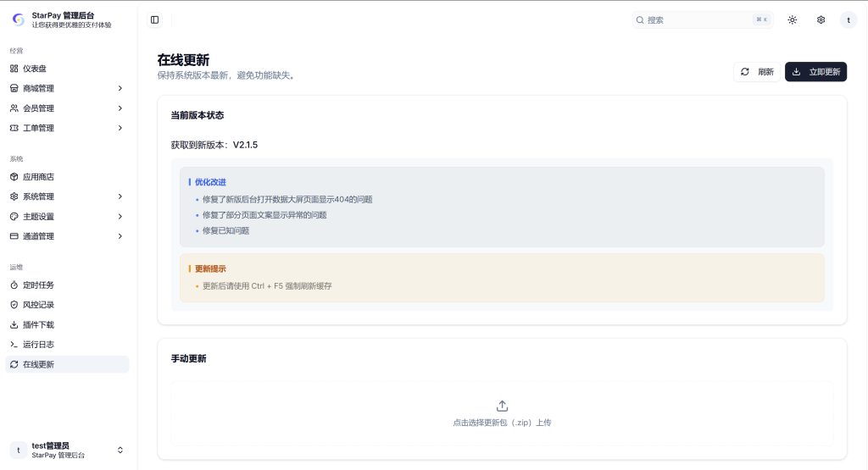Click the 系统管理 gear icon in sidebar
Image resolution: width=868 pixels, height=470 pixels.
14,196
